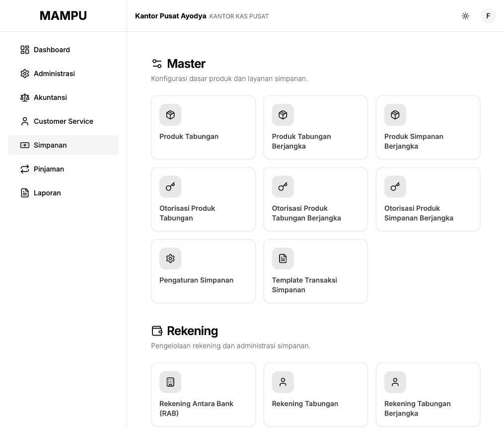Select the Simpanan sidebar item
This screenshot has width=504, height=429.
click(x=64, y=145)
